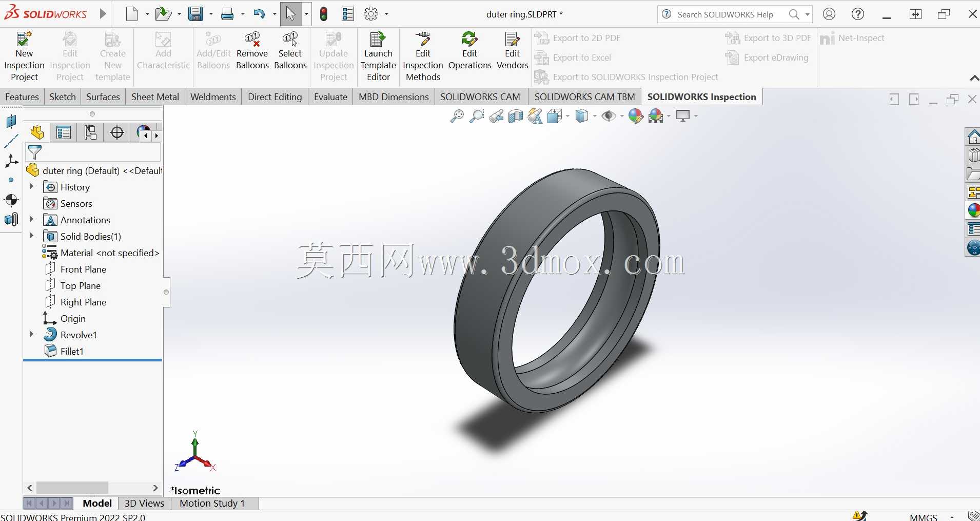Switch to MBD Dimensions tab
Viewport: 980px width, 521px height.
(x=394, y=97)
